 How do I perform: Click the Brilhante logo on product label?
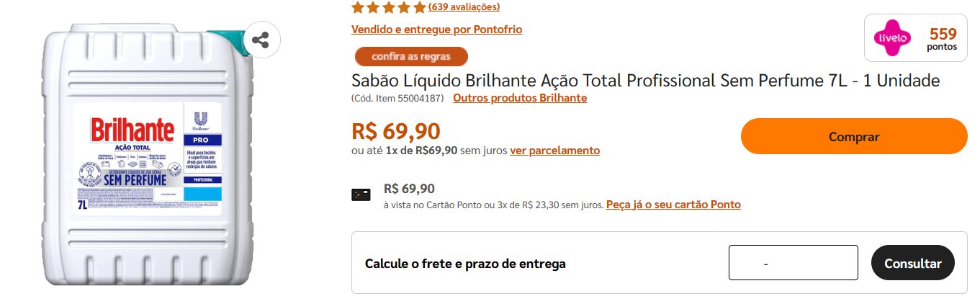tap(132, 131)
